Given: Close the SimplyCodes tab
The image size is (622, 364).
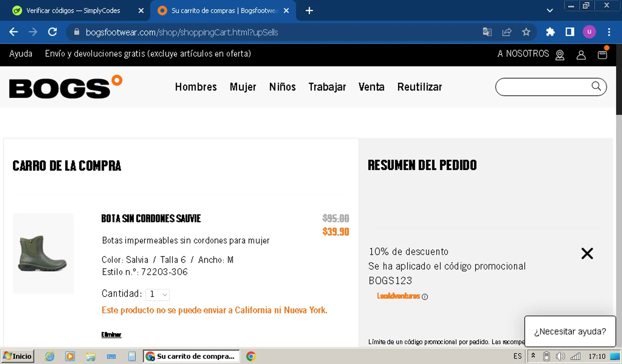Looking at the screenshot, I should [x=141, y=11].
